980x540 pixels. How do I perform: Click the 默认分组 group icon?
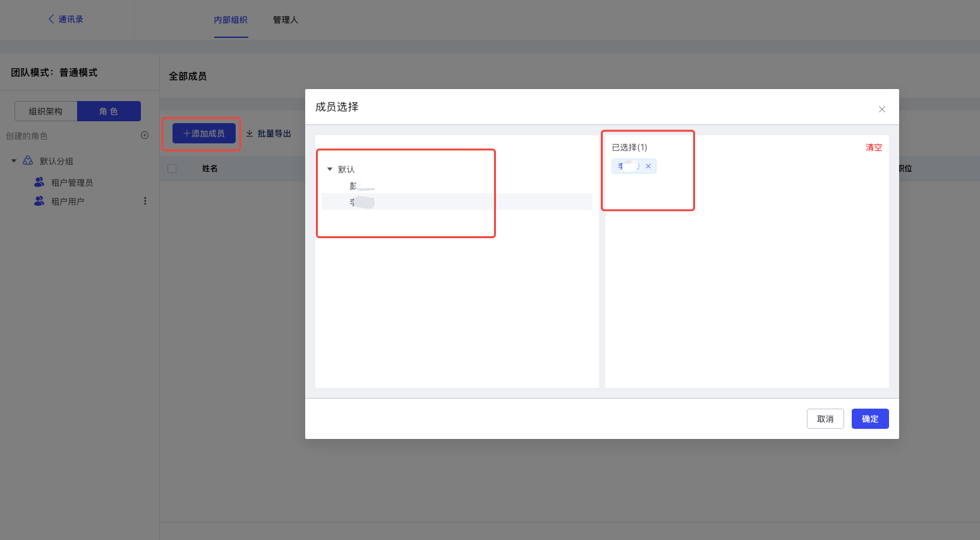28,161
